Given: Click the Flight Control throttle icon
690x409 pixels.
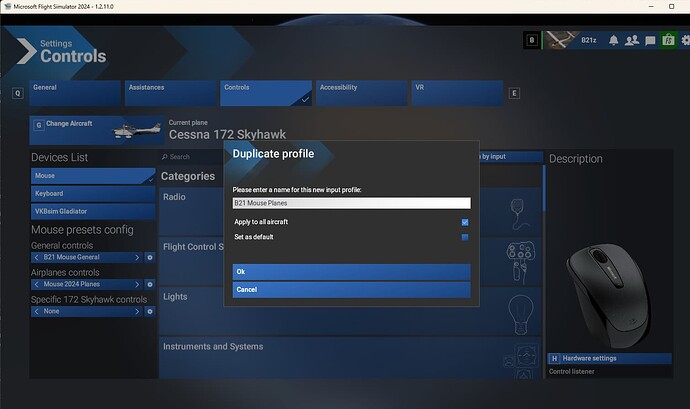Looking at the screenshot, I should click(x=521, y=262).
